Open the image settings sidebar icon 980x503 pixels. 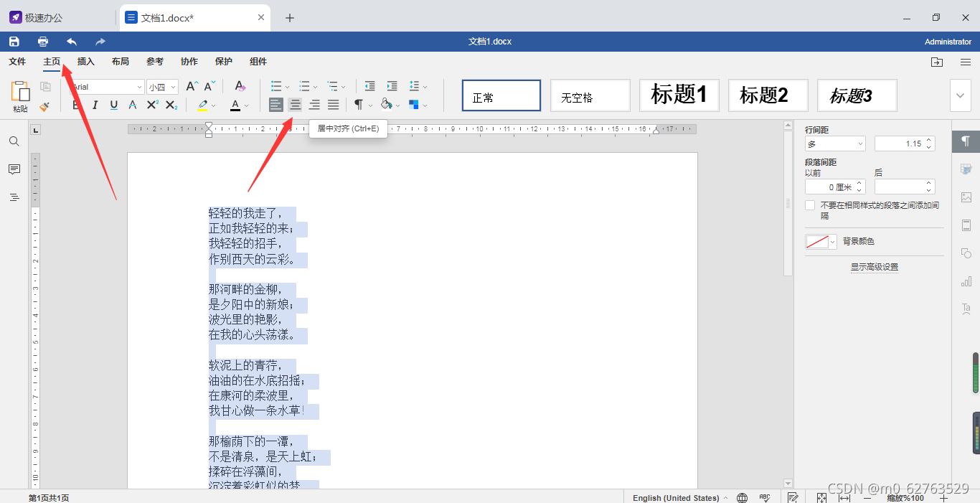tap(966, 197)
